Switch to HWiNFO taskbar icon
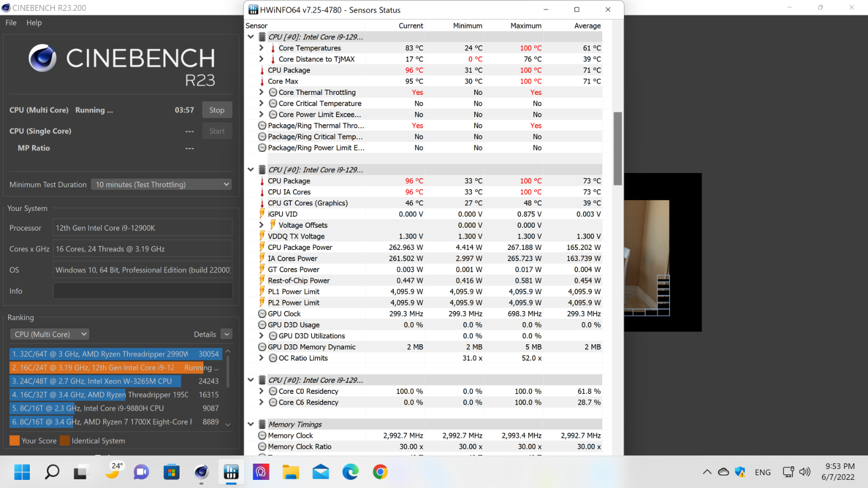The height and width of the screenshot is (488, 868). point(231,472)
